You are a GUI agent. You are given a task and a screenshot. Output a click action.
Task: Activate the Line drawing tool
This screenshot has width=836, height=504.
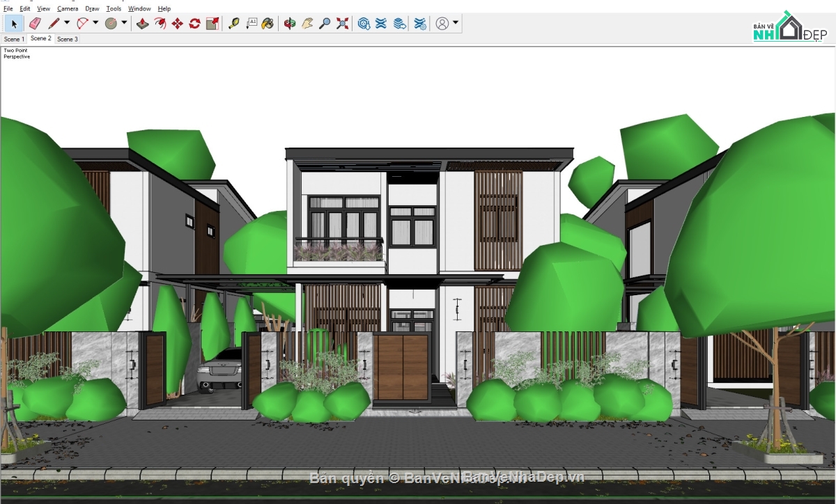point(54,23)
